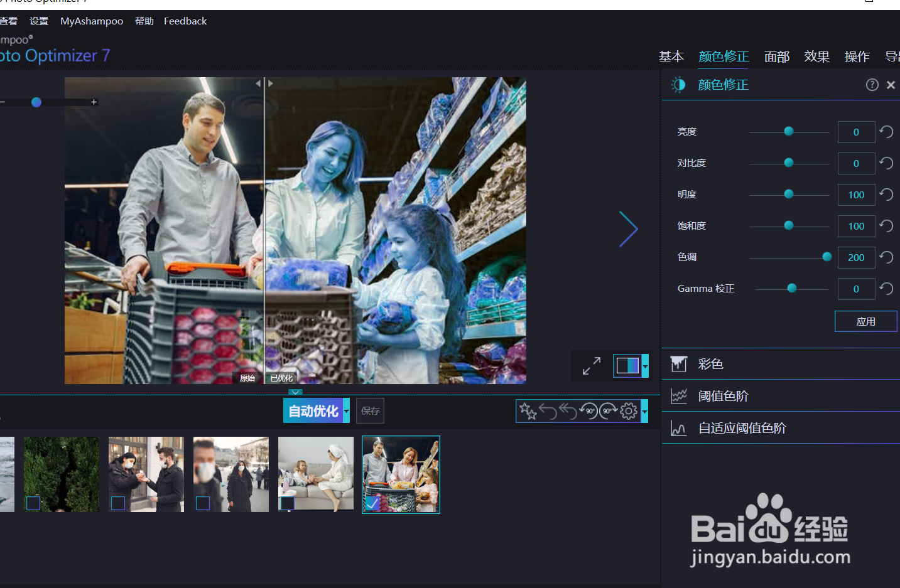Check the forest thumbnail checkbox
Image resolution: width=900 pixels, height=588 pixels.
pyautogui.click(x=33, y=503)
